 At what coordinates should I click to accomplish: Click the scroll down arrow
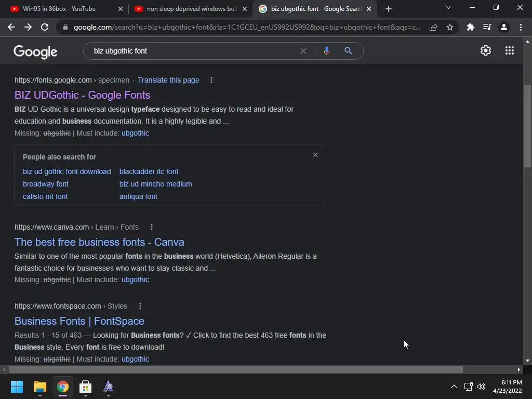(527, 361)
